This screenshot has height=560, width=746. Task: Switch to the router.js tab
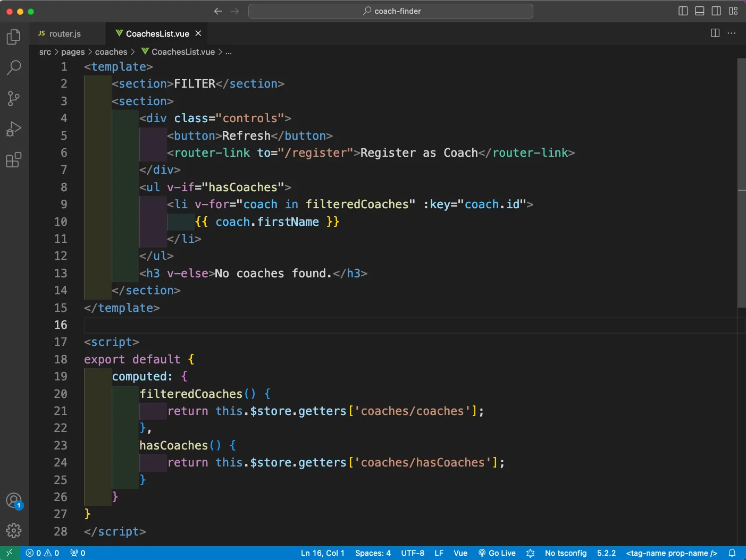pos(65,33)
